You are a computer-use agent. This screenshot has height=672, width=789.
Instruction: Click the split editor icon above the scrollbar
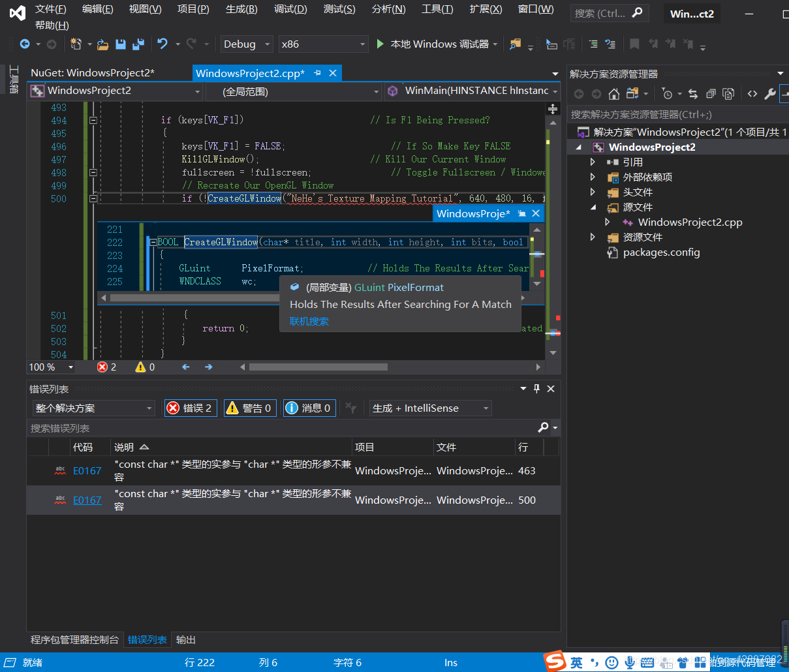point(553,109)
